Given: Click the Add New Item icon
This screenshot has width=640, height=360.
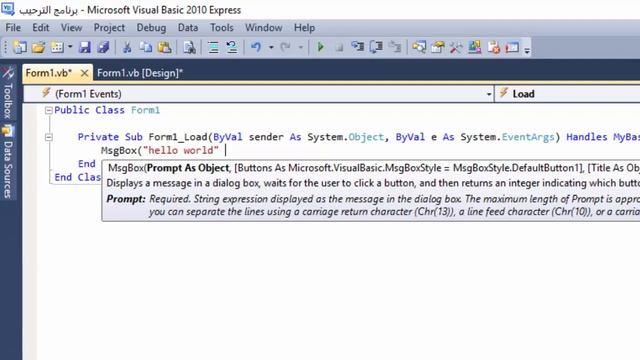Looking at the screenshot, I should click(57, 47).
